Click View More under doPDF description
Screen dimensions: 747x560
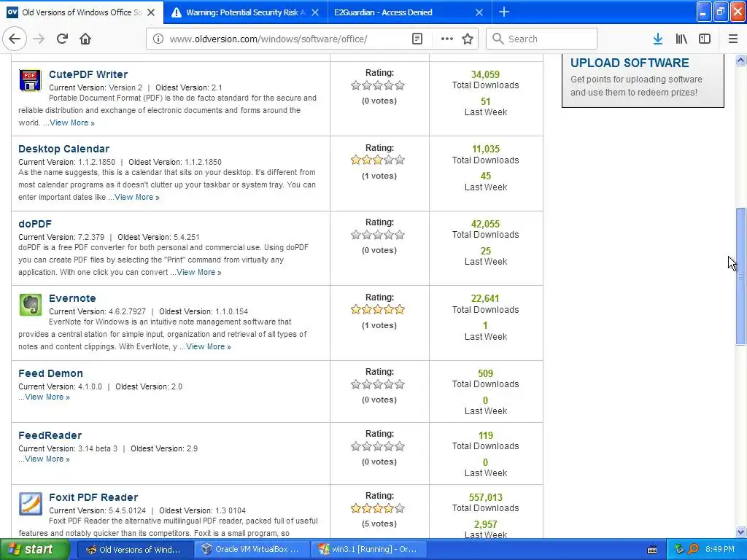tap(199, 273)
